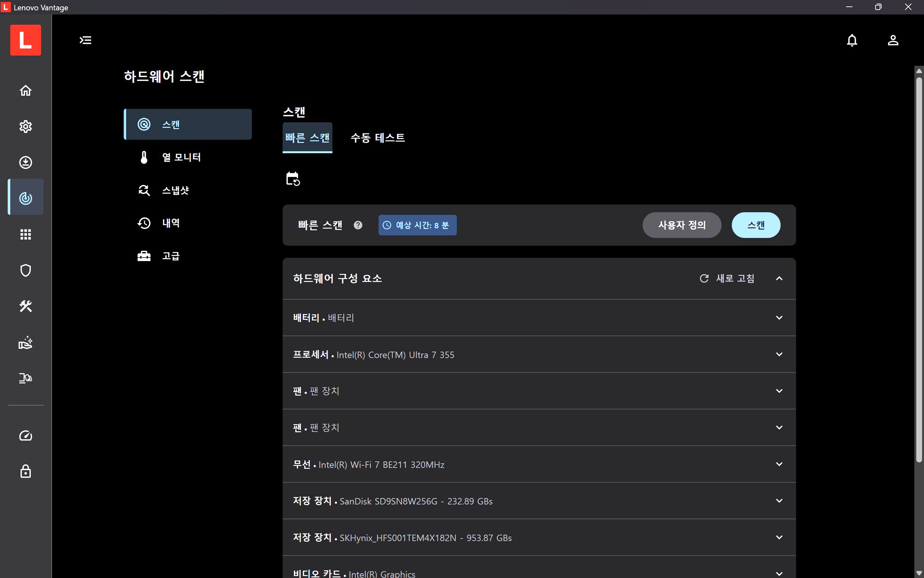Switch to the 수동 테스트 tab
Viewport: 924px width, 578px height.
click(378, 137)
